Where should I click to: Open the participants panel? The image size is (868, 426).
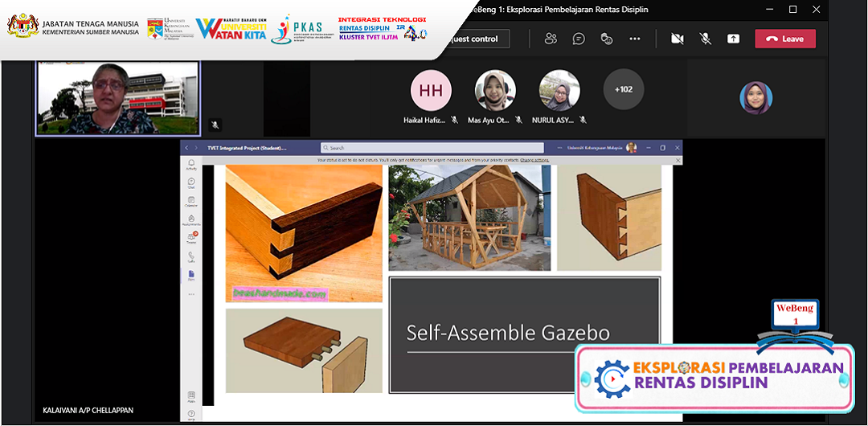[551, 39]
